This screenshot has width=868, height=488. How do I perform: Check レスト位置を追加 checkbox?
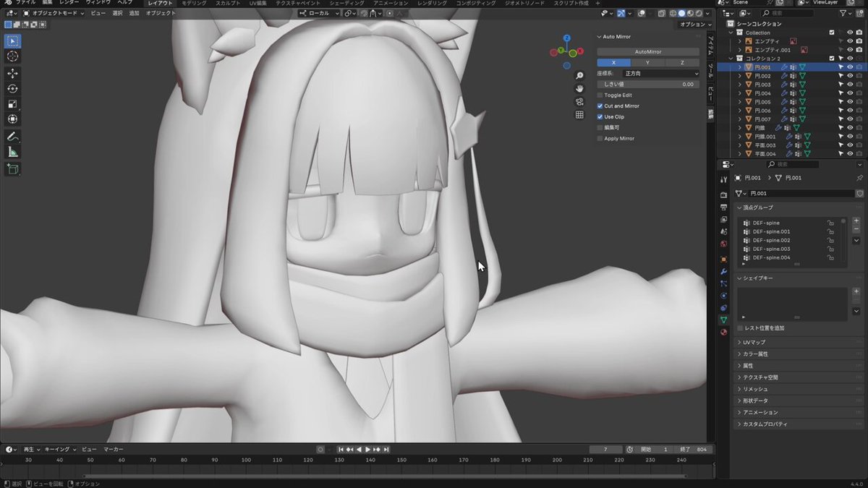coord(741,328)
